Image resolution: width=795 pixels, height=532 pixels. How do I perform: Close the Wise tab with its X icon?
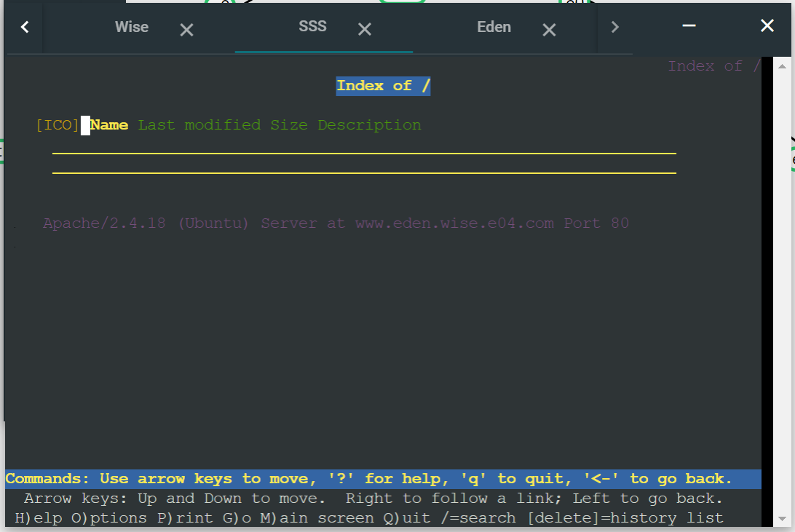point(186,30)
